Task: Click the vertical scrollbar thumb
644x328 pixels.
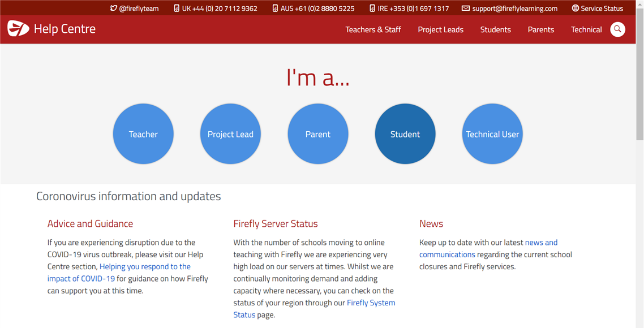Action: click(639, 74)
